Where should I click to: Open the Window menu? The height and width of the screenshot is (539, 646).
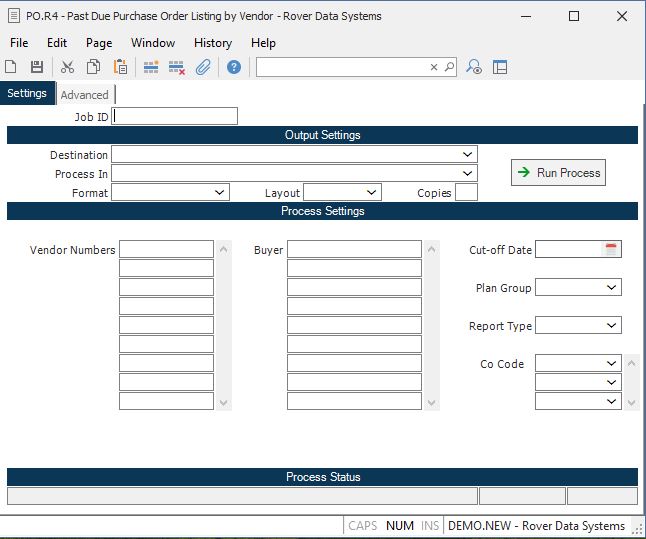point(152,43)
